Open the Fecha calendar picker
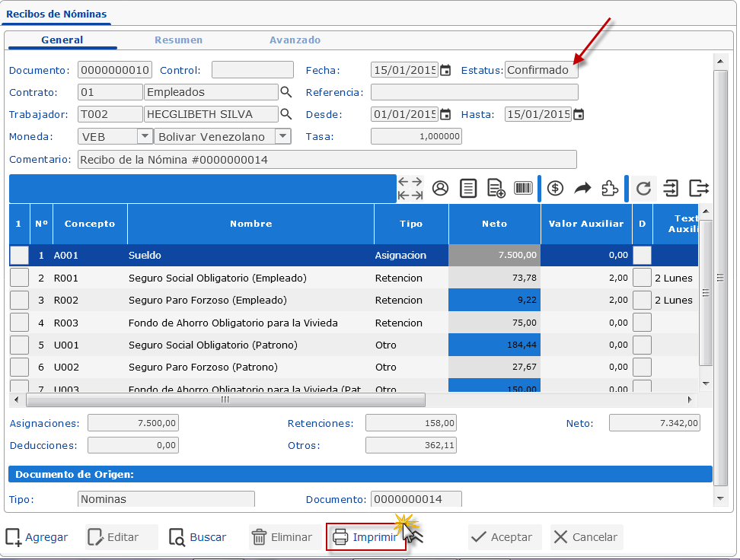Image resolution: width=740 pixels, height=560 pixels. pos(445,71)
